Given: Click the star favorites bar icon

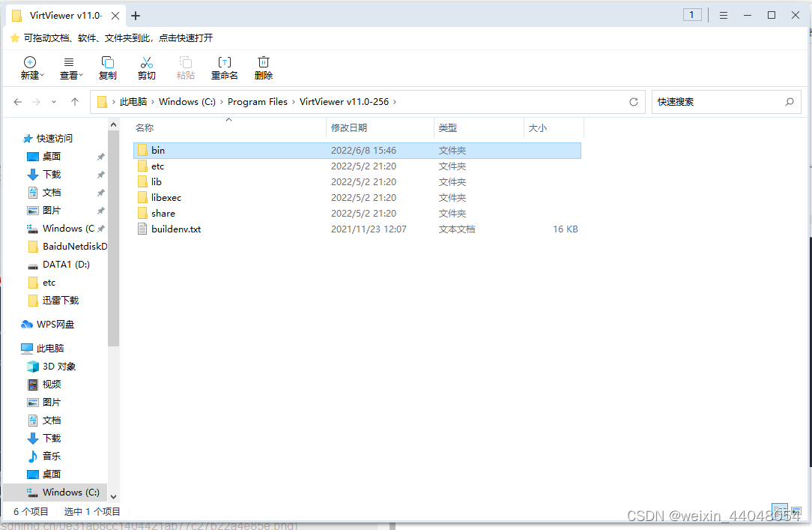Looking at the screenshot, I should [15, 37].
